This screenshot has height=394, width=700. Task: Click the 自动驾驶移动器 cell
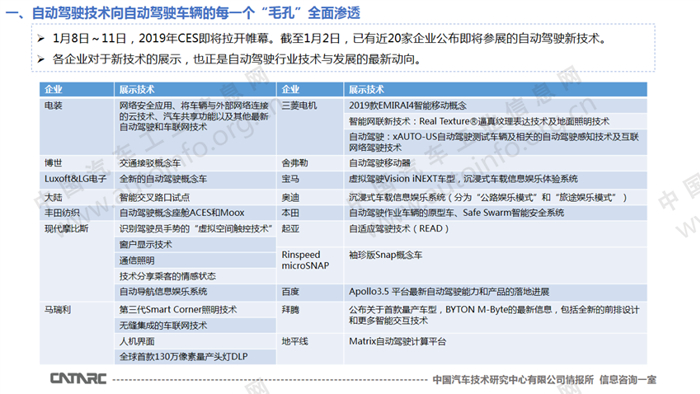point(496,163)
